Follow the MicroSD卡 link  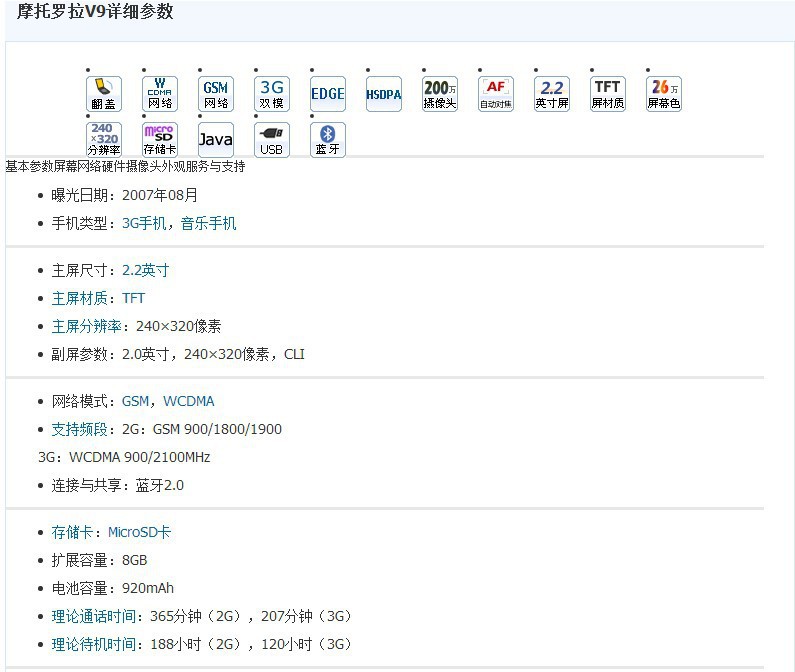pyautogui.click(x=139, y=532)
